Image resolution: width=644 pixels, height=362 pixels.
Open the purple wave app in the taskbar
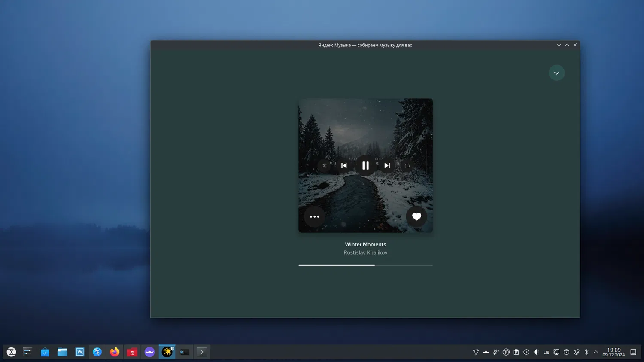[x=149, y=352]
